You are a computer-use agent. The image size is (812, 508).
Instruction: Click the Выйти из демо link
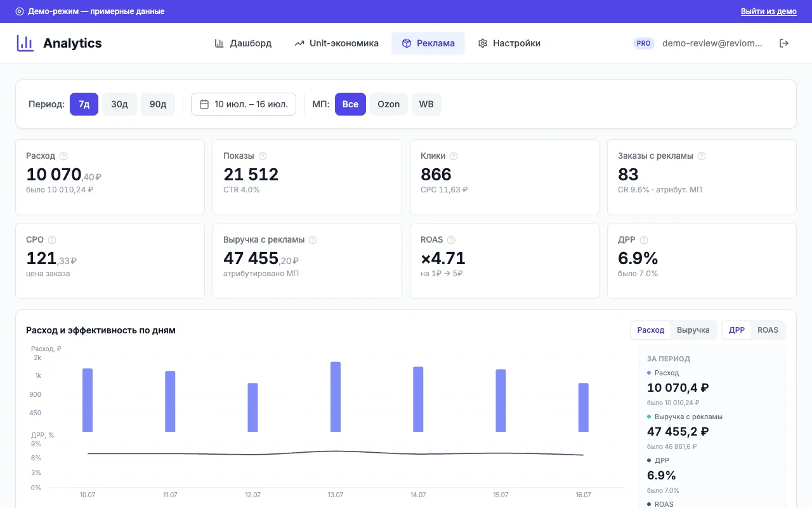(x=769, y=11)
